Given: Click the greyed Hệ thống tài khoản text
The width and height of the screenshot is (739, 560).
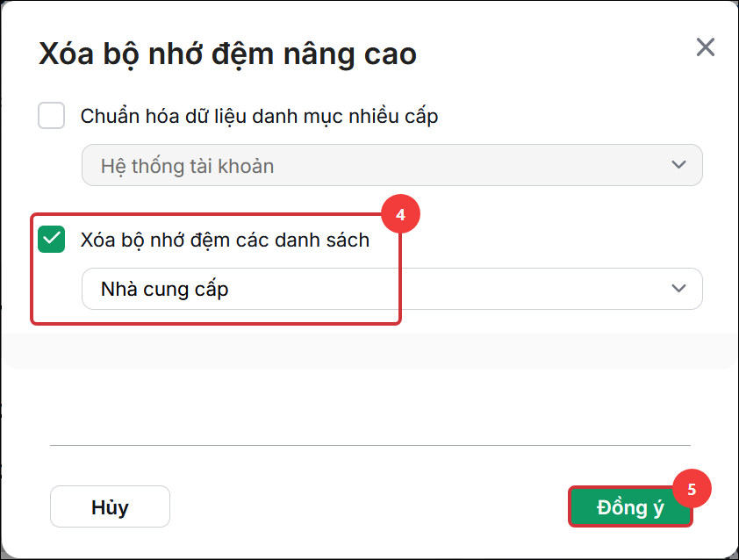Looking at the screenshot, I should tap(187, 167).
